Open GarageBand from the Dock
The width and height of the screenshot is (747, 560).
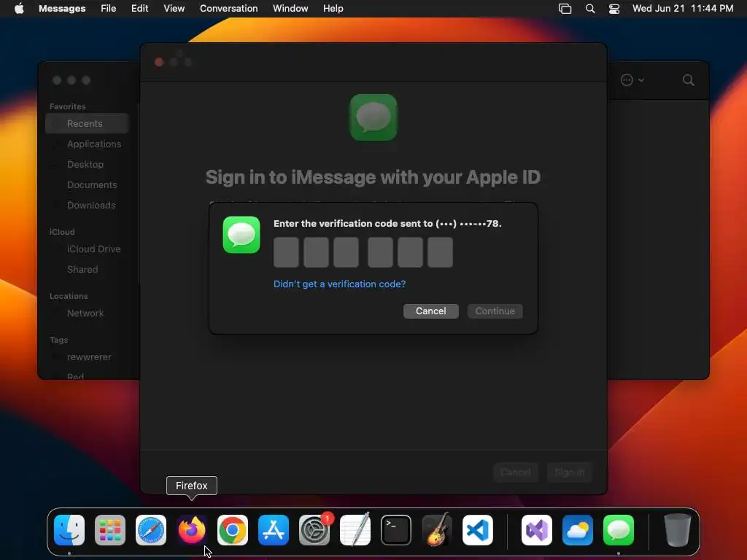(437, 530)
